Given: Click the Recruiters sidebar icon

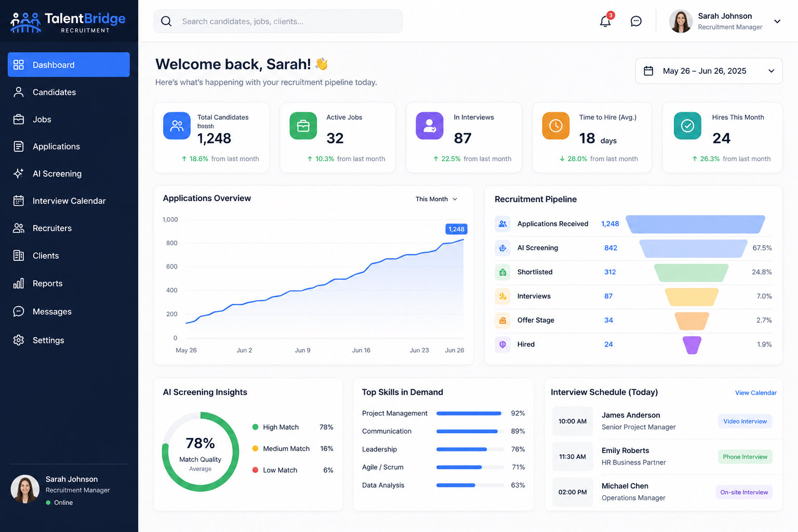Looking at the screenshot, I should point(19,228).
